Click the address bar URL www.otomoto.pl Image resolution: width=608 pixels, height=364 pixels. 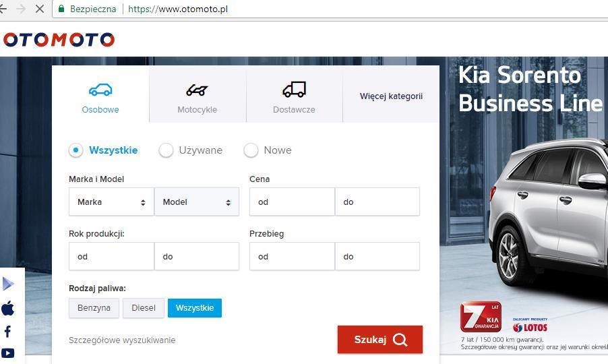click(x=178, y=9)
